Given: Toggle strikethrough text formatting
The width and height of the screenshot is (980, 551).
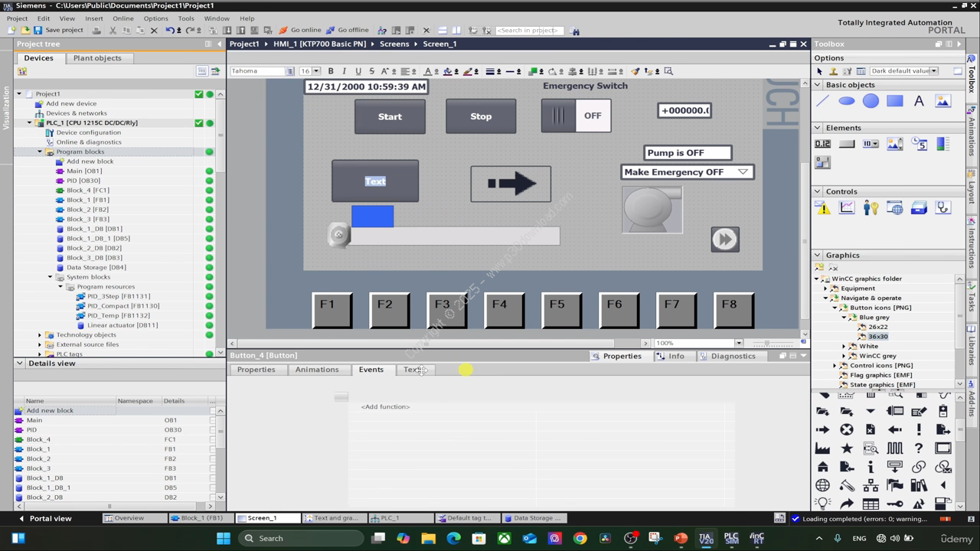Looking at the screenshot, I should coord(371,71).
